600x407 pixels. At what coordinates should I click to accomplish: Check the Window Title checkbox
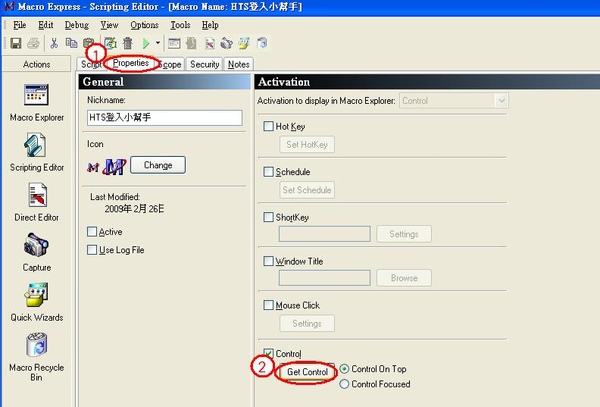click(x=268, y=261)
